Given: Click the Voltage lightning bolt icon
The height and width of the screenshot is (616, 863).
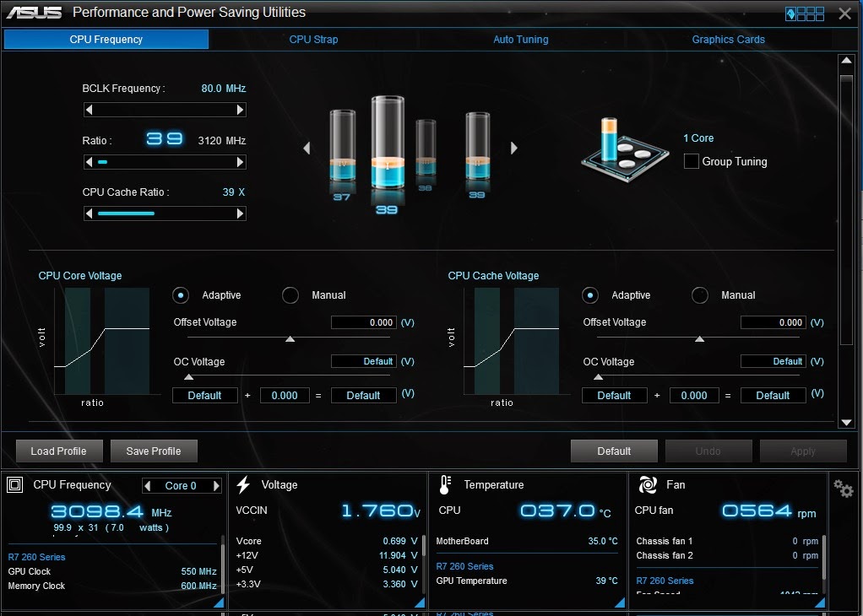Looking at the screenshot, I should point(243,484).
